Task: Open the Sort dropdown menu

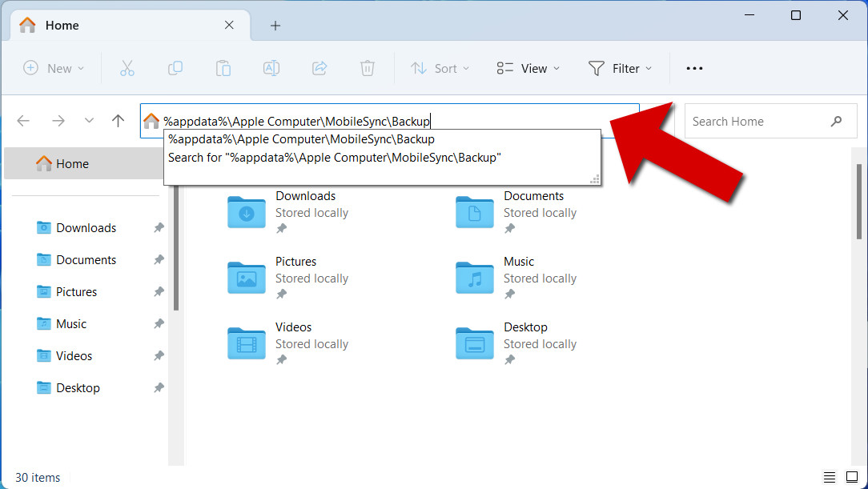Action: click(440, 68)
